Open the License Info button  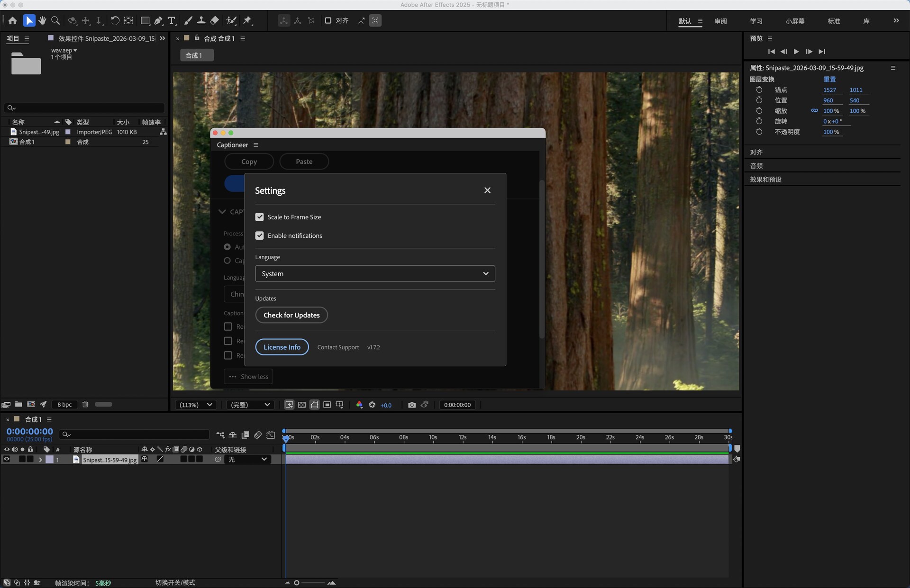tap(282, 347)
